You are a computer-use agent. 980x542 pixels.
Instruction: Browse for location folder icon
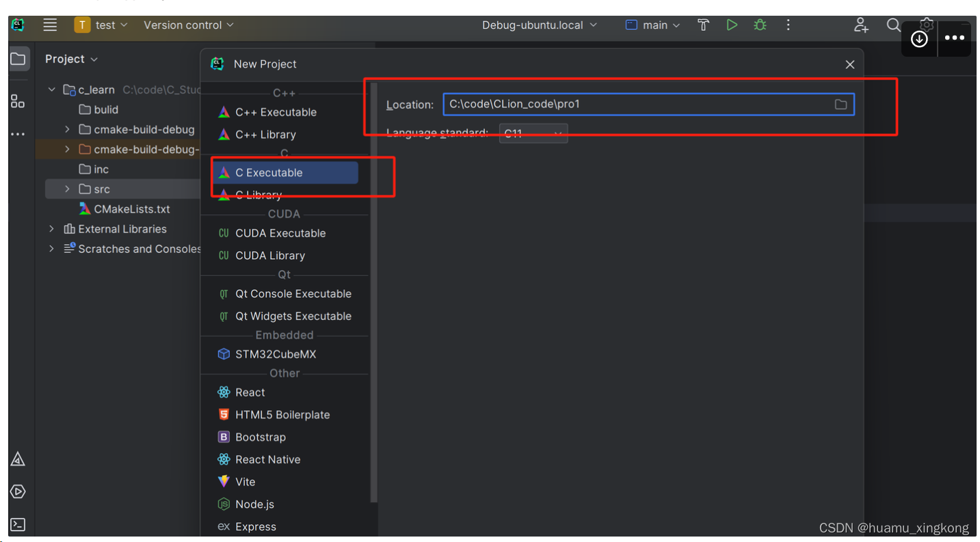click(840, 105)
